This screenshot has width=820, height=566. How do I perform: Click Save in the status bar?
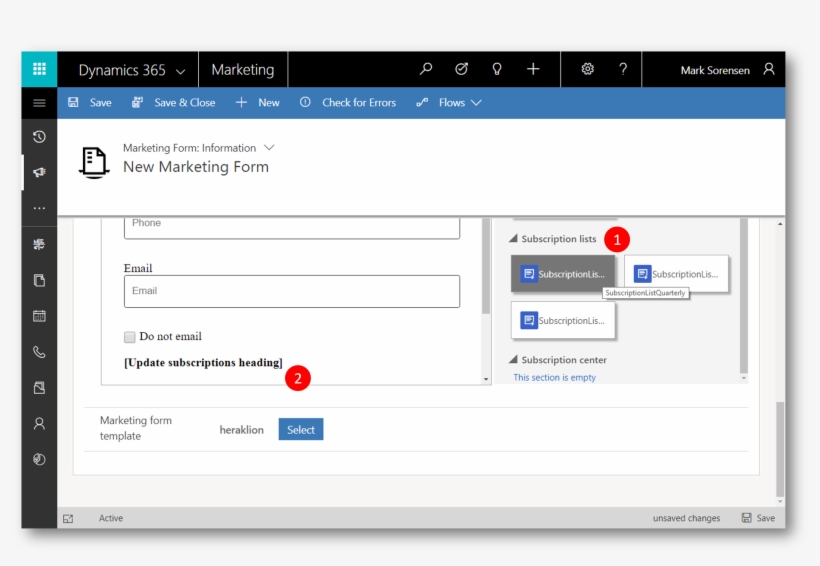tap(758, 518)
